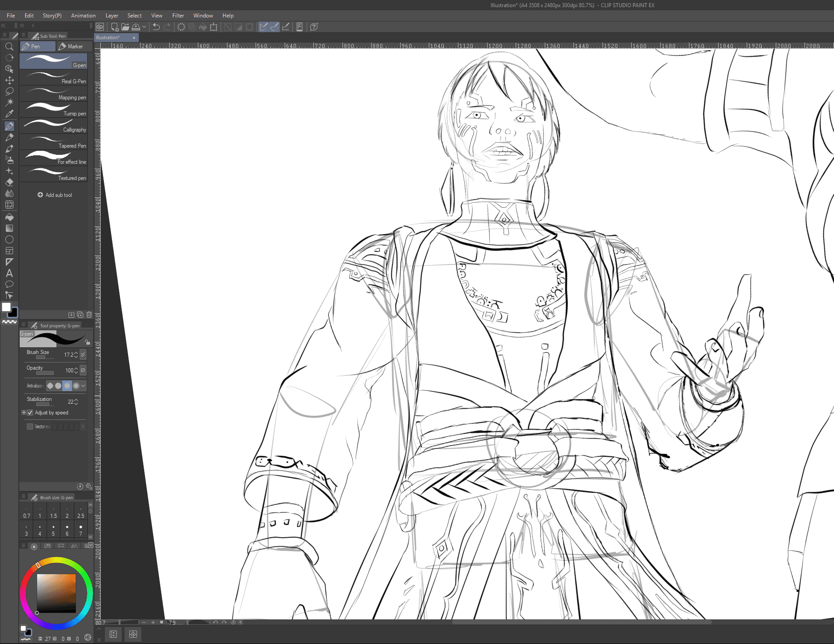Click the Undo arrow icon
834x644 pixels.
[x=156, y=27]
